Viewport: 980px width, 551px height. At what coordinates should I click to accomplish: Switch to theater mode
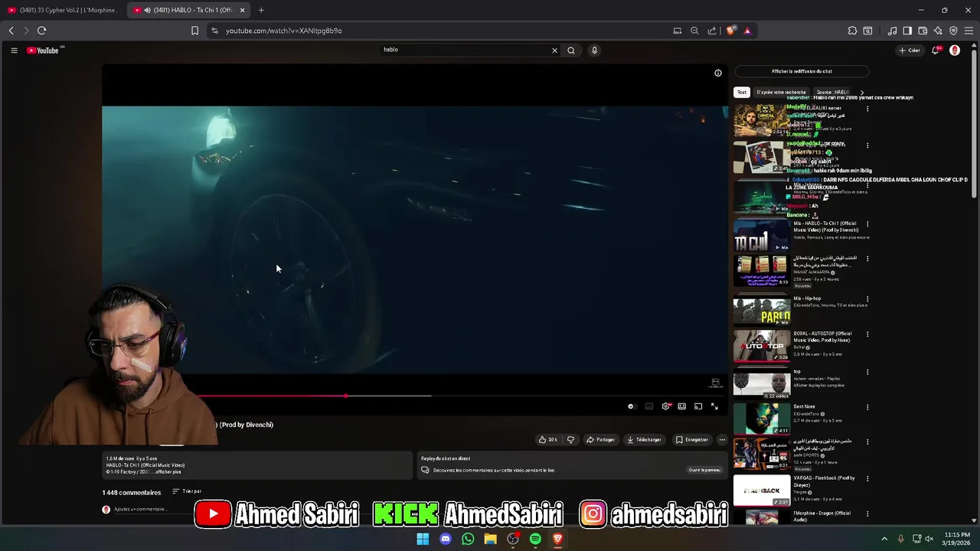pos(681,406)
